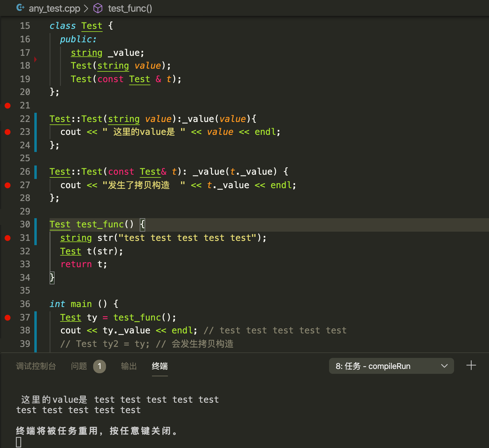Click line number 30 in the gutter

(25, 224)
